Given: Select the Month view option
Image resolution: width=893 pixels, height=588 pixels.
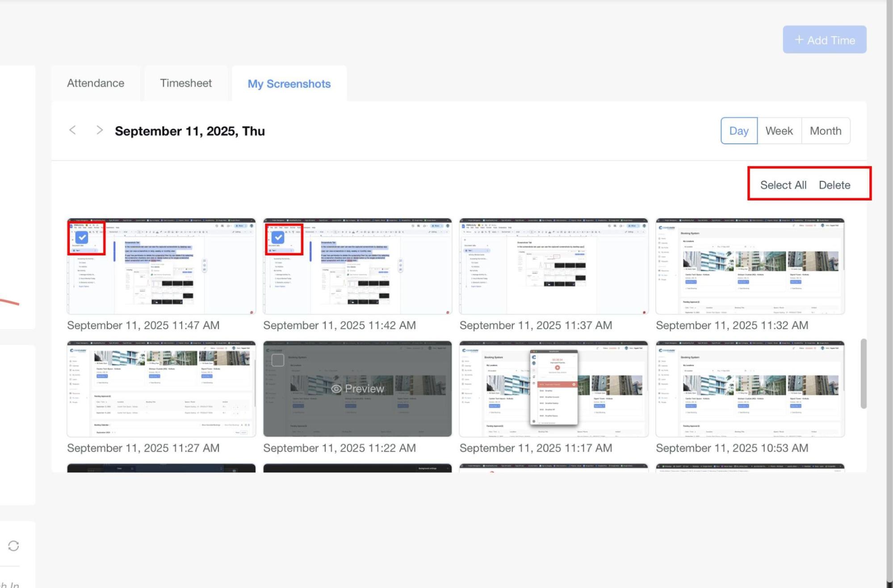Looking at the screenshot, I should click(825, 131).
